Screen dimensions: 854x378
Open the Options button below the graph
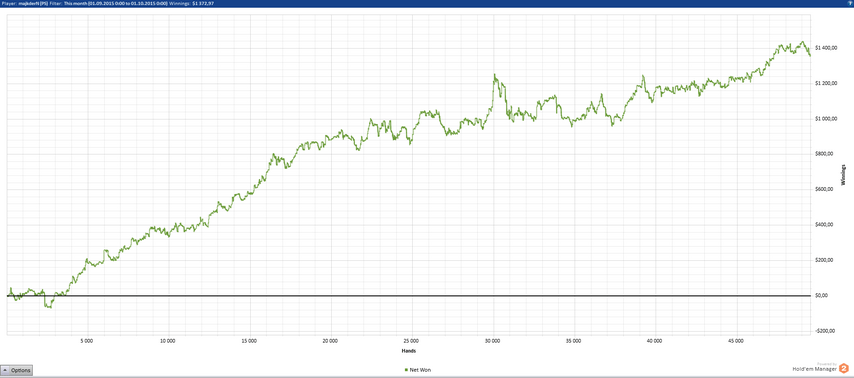[x=17, y=370]
